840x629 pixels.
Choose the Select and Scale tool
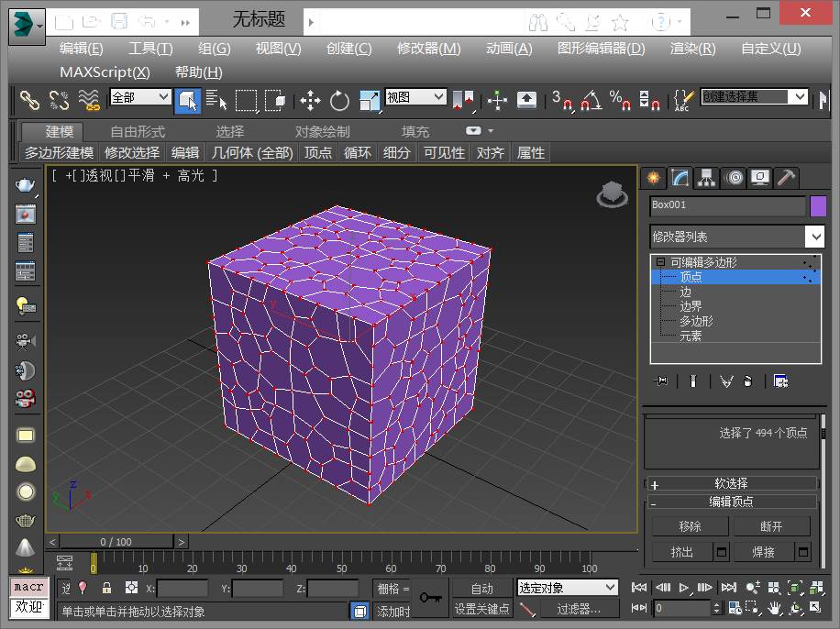click(370, 100)
